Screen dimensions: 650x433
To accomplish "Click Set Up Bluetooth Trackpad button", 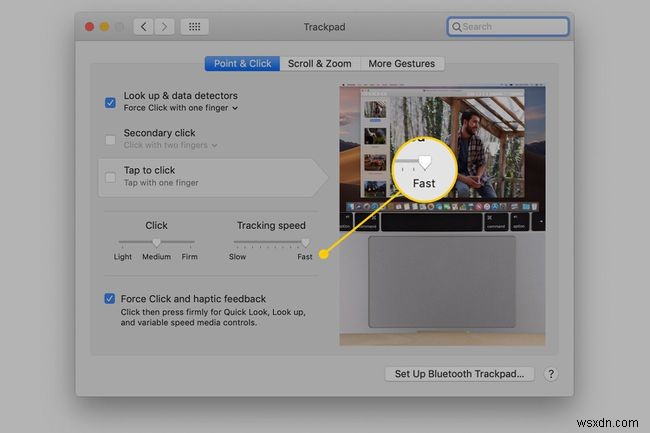I will coord(460,374).
